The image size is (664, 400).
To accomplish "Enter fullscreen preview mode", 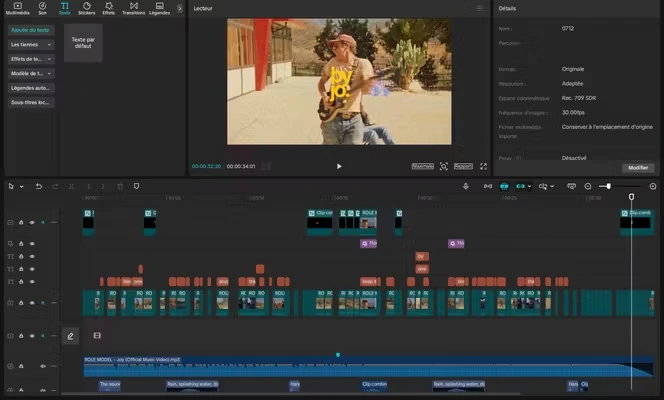I will (x=483, y=166).
